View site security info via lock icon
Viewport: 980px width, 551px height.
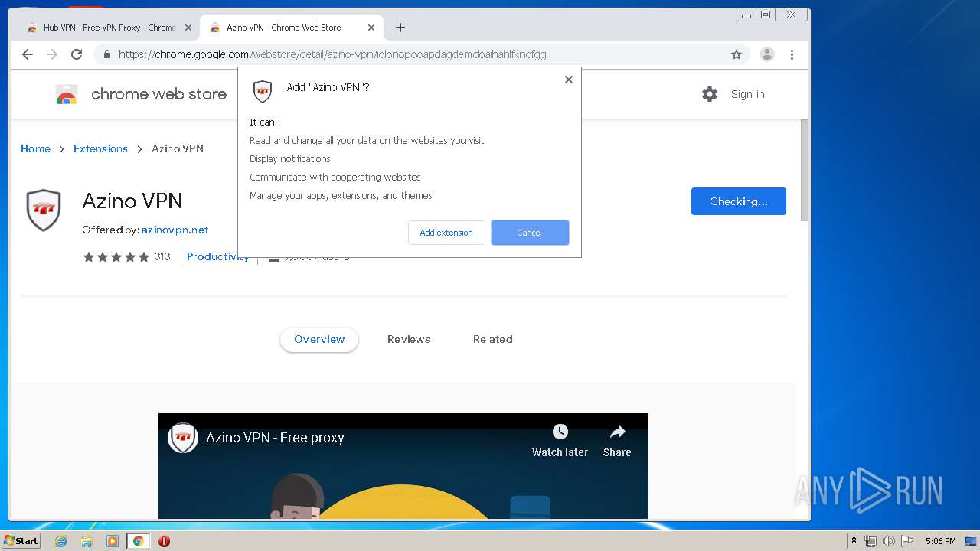(x=106, y=54)
